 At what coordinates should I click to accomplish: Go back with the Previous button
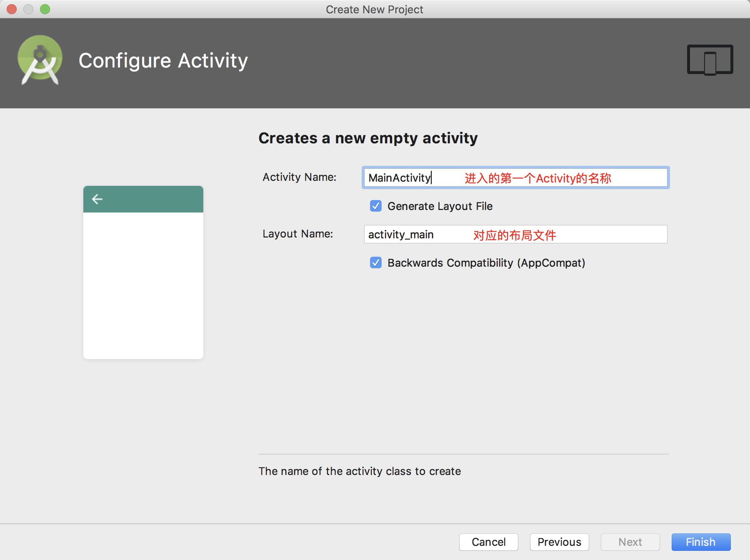(x=560, y=542)
